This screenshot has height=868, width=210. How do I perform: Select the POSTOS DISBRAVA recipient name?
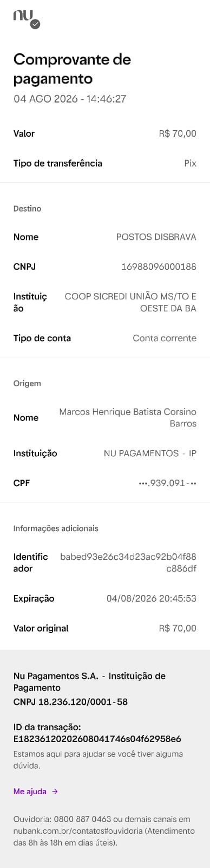click(x=156, y=237)
